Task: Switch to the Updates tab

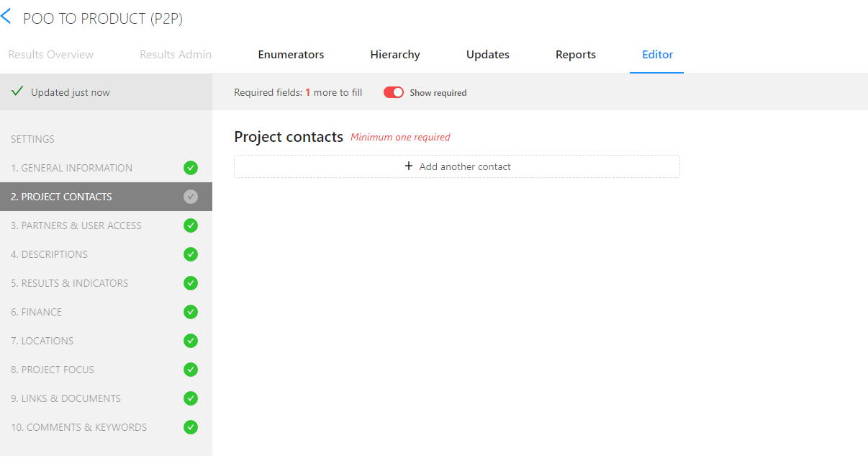Action: pyautogui.click(x=488, y=55)
